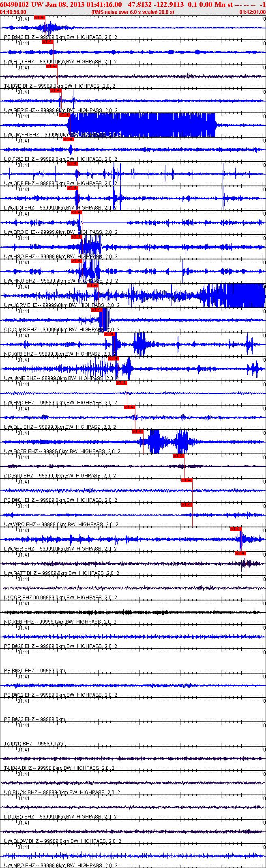Click the end time 01:42:01.00 label
Viewport: 266px width, 868px height.
click(x=253, y=12)
